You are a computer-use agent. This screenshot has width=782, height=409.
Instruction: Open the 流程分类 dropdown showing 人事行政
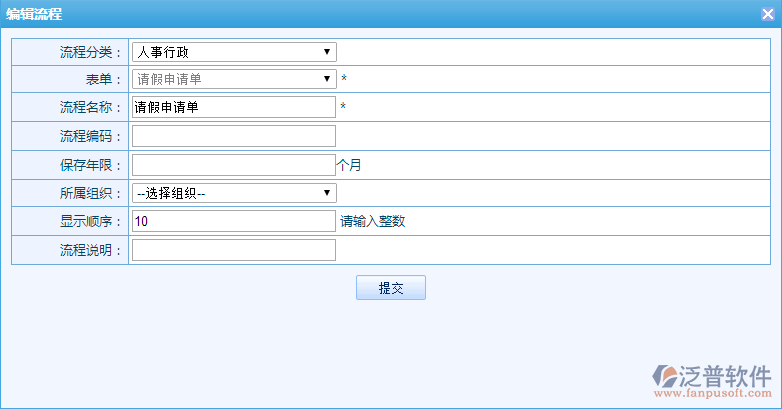tap(234, 52)
